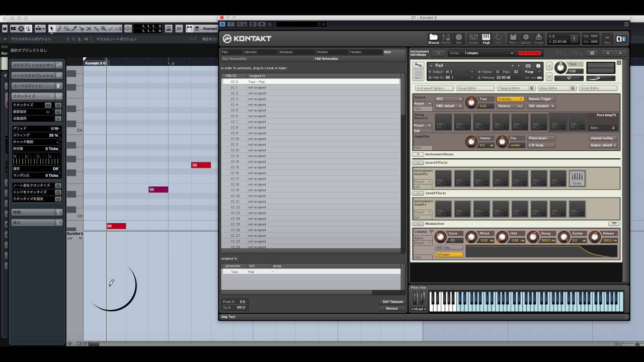Expand the InstrumentBuses section
This screenshot has width=644, height=362.
(x=418, y=154)
